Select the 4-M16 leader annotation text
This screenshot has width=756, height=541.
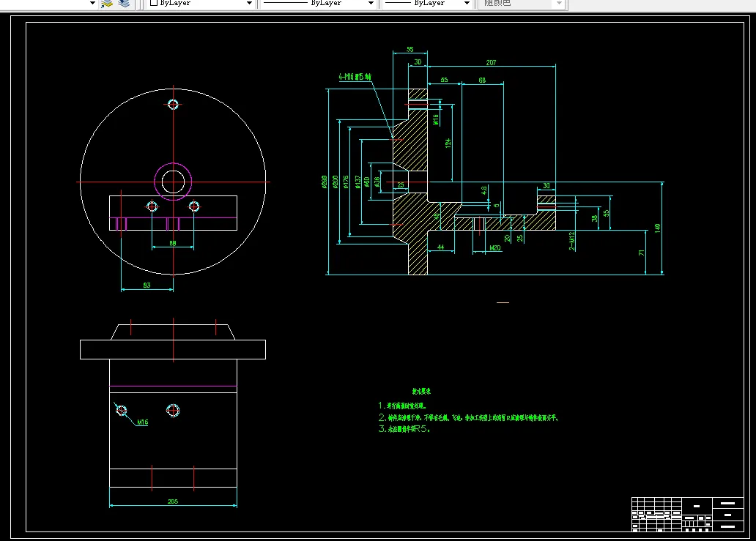coord(355,76)
